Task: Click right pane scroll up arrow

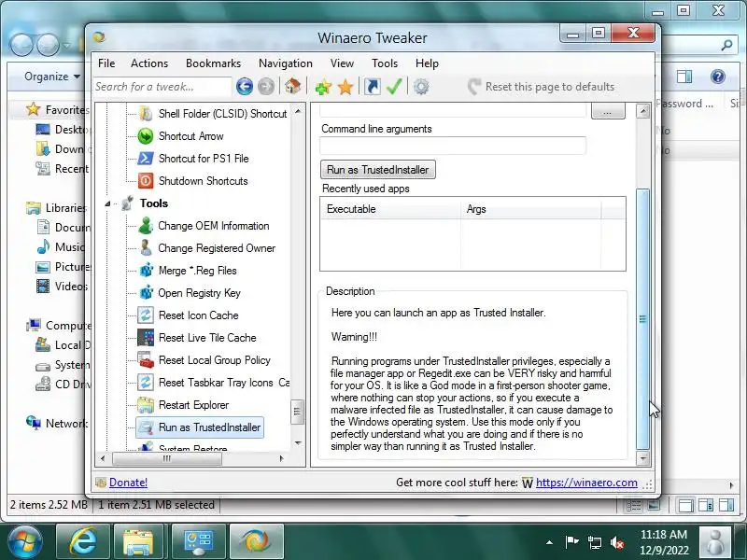Action: tap(642, 111)
